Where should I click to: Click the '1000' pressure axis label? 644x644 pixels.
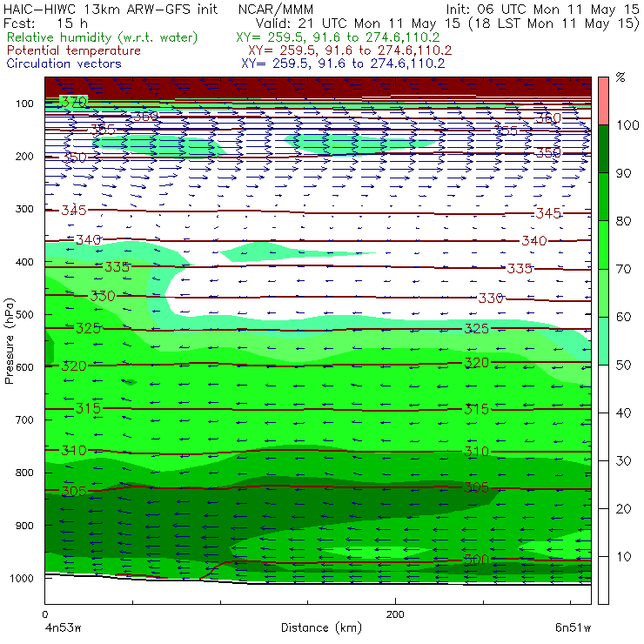click(x=21, y=578)
